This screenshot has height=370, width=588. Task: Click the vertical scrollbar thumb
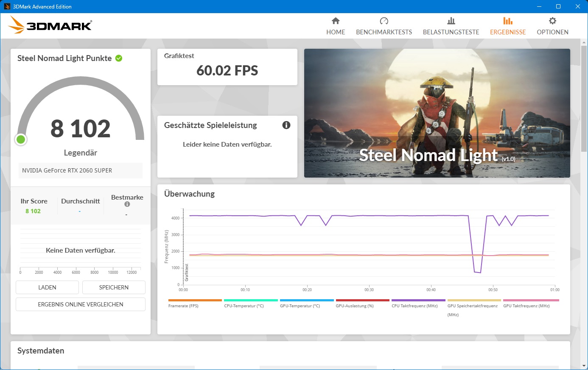click(x=584, y=98)
